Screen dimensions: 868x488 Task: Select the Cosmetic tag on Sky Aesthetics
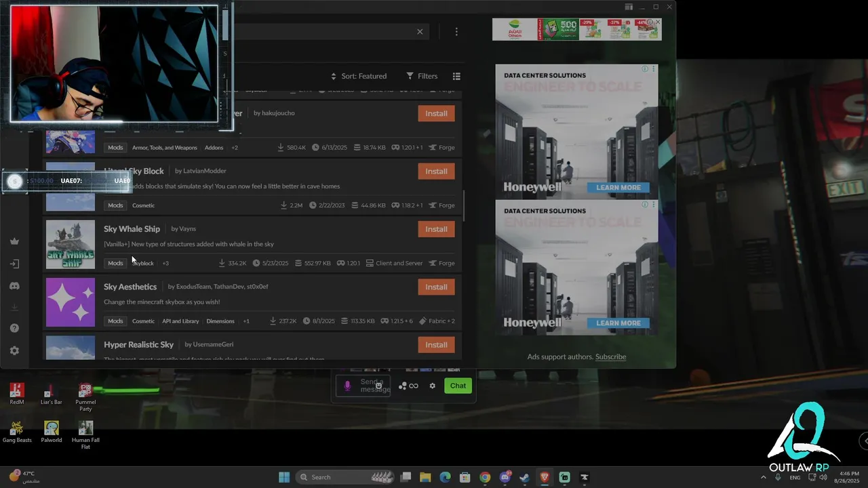(143, 321)
